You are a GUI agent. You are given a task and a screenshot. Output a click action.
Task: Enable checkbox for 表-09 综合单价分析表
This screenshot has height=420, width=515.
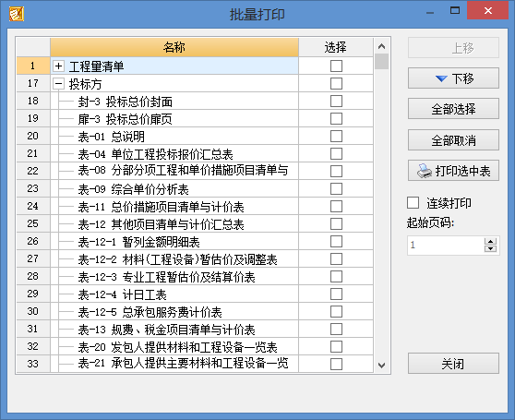[x=336, y=189]
